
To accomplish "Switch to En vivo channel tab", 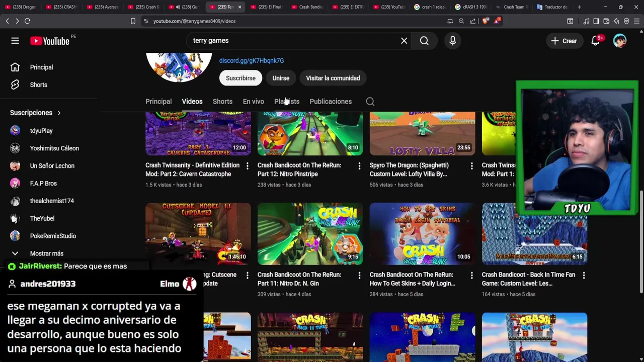I will pyautogui.click(x=254, y=102).
